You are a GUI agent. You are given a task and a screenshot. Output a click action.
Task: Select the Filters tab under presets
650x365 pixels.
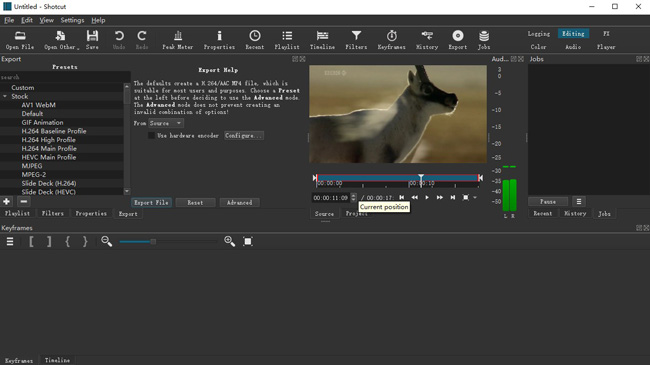(x=53, y=213)
